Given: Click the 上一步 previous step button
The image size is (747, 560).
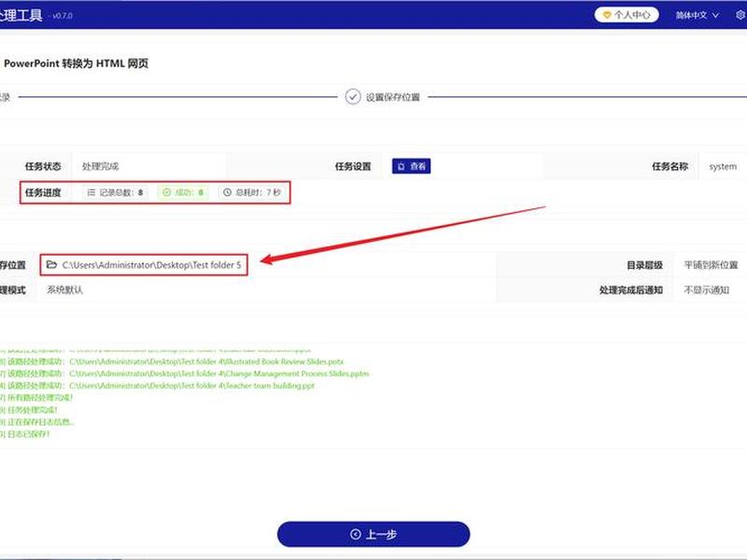Looking at the screenshot, I should tap(373, 534).
